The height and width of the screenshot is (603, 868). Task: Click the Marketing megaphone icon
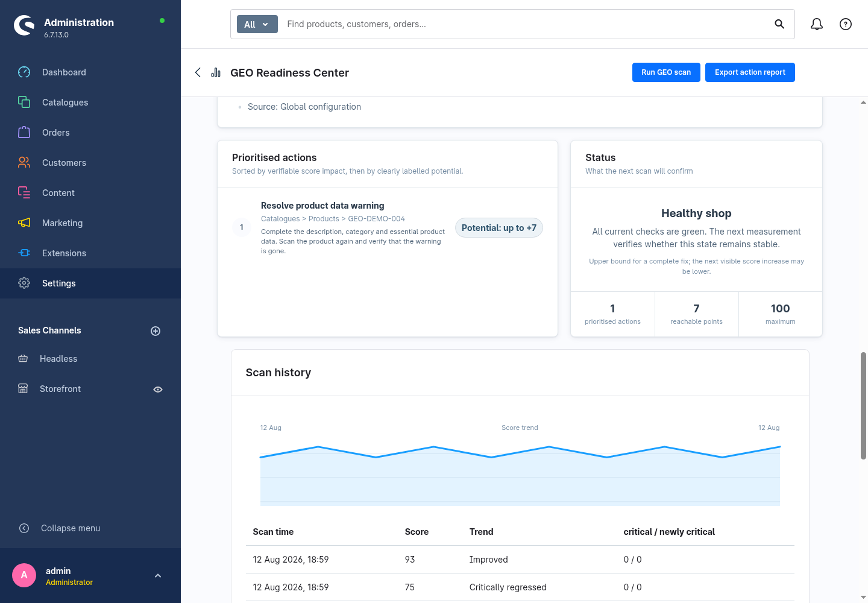click(x=24, y=223)
